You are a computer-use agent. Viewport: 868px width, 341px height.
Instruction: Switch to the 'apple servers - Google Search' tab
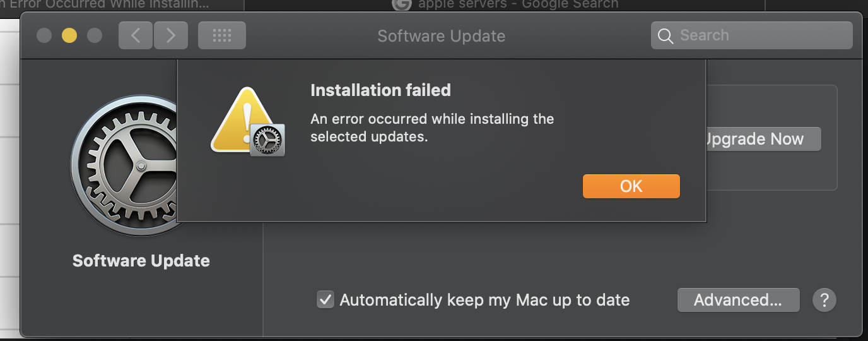coord(517,4)
